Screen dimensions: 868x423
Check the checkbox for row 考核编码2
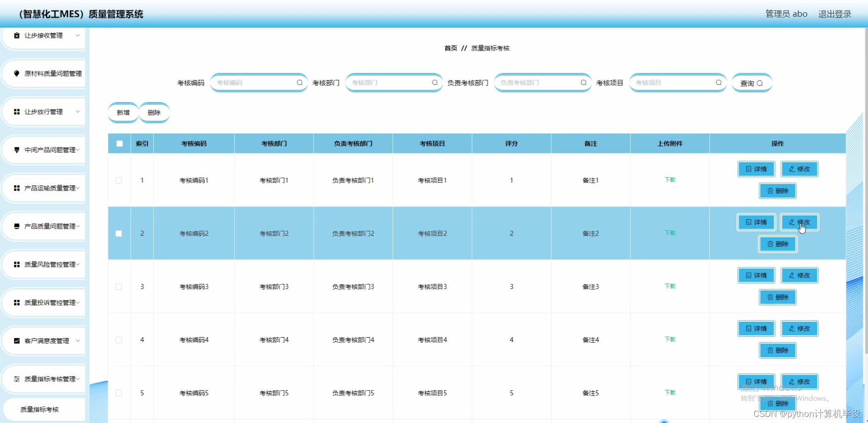pyautogui.click(x=119, y=233)
